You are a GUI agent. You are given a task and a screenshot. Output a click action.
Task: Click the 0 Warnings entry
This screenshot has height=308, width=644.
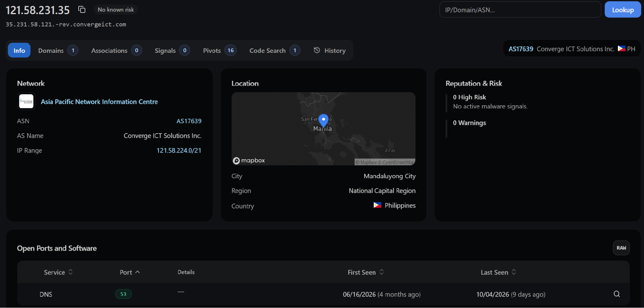click(469, 123)
